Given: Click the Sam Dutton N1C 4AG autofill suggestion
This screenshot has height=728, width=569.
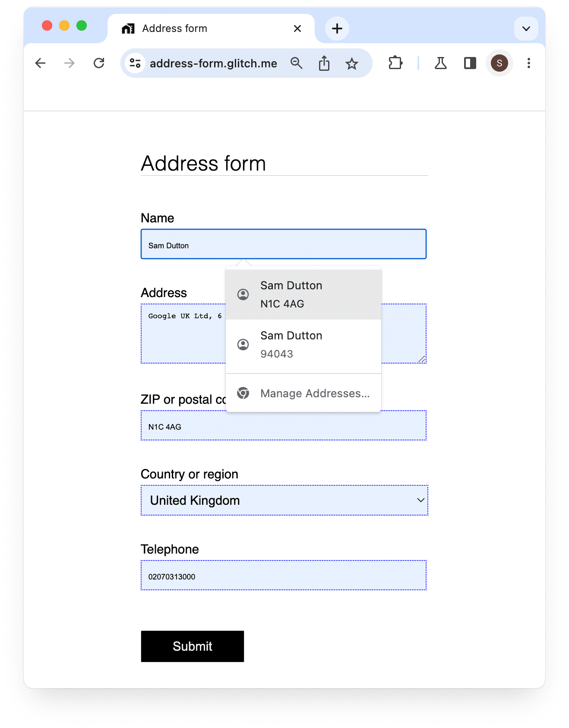Looking at the screenshot, I should (303, 294).
